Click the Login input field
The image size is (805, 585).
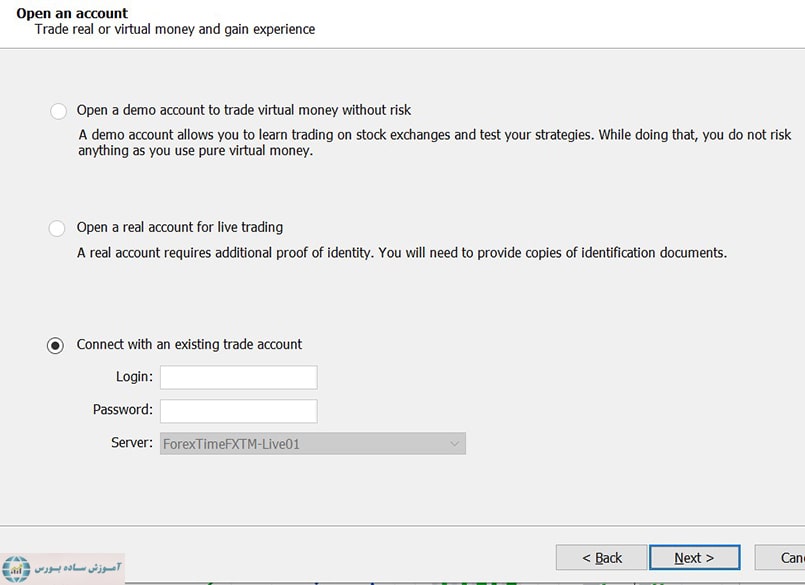pos(238,377)
